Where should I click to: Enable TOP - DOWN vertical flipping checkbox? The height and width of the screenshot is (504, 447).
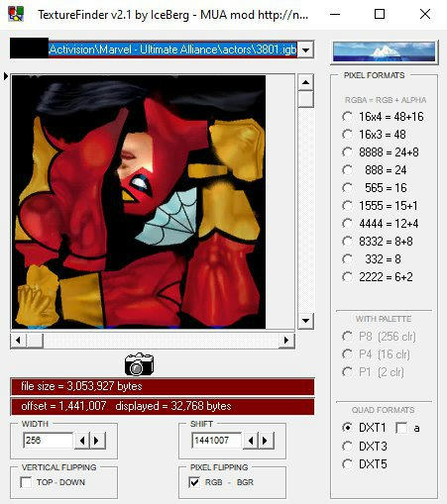pos(26,482)
